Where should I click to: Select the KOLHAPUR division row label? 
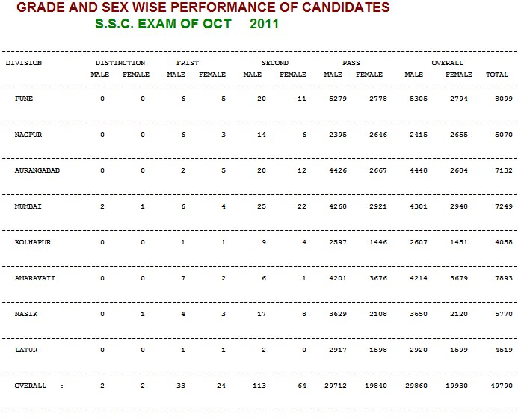click(x=33, y=242)
